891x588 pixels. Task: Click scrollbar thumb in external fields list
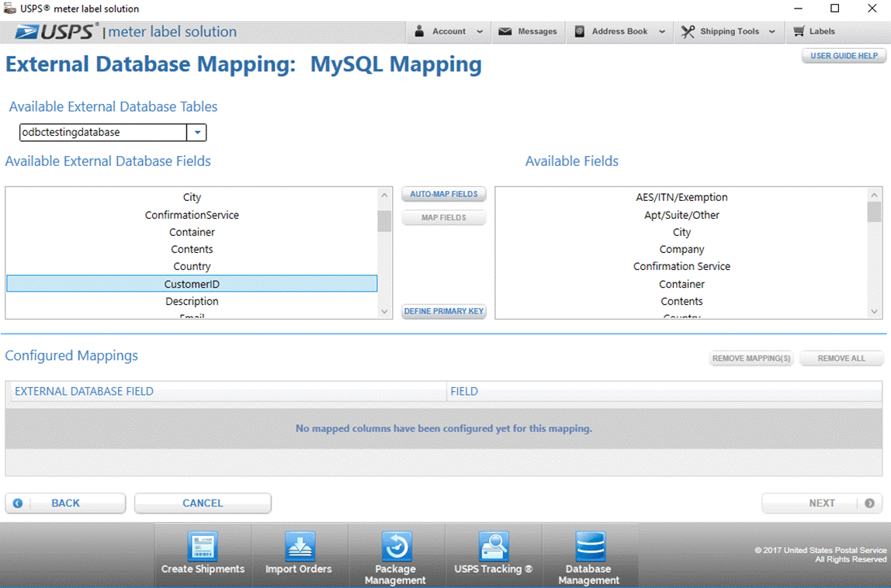tap(384, 221)
